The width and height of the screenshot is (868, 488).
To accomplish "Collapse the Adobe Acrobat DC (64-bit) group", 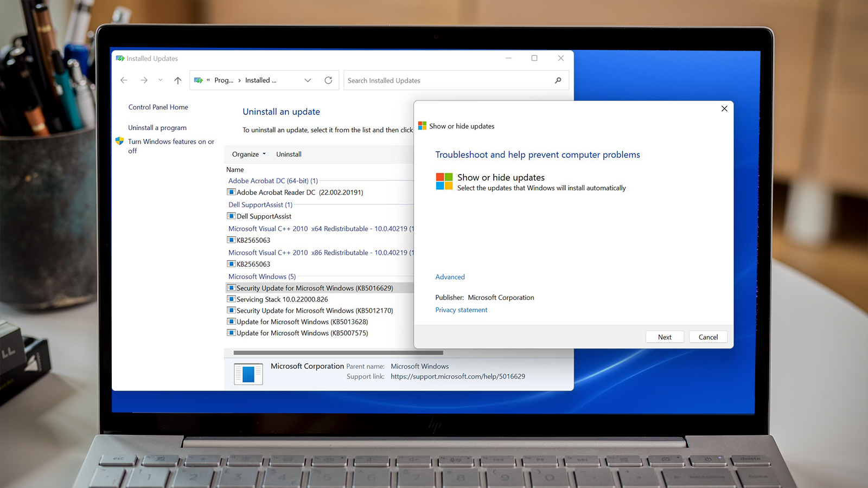I will (x=273, y=181).
